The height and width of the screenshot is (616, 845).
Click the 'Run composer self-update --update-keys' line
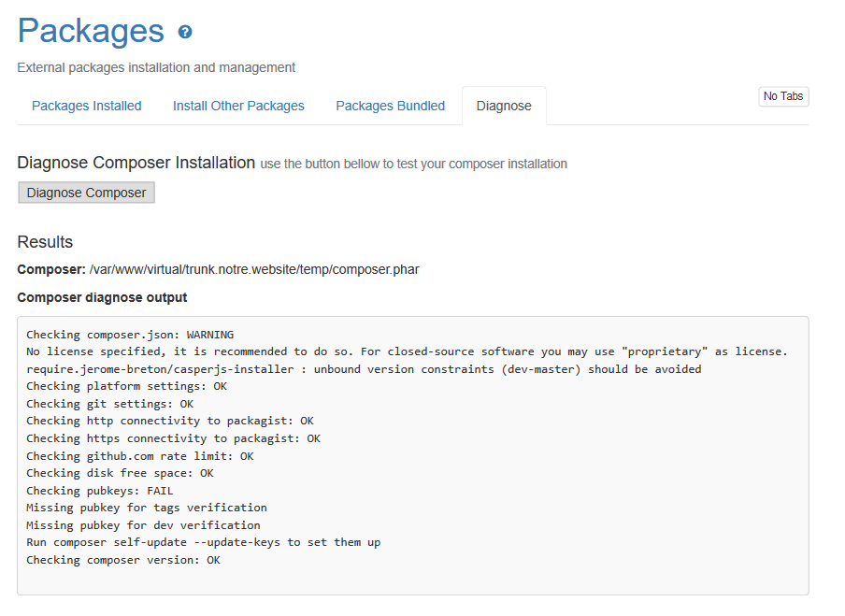pyautogui.click(x=203, y=542)
